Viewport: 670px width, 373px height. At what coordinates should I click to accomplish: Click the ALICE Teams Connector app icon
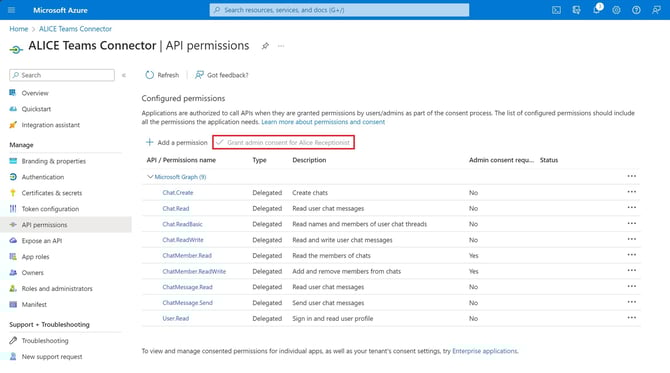coord(16,50)
